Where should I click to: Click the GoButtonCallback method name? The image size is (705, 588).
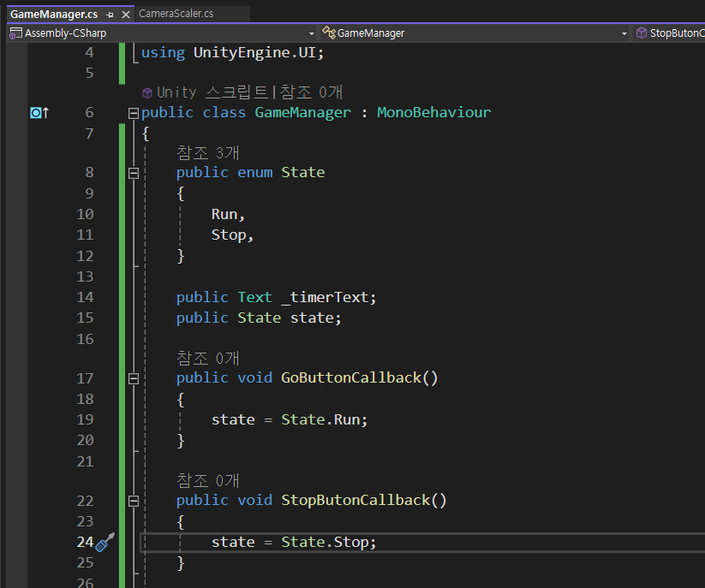coord(351,377)
